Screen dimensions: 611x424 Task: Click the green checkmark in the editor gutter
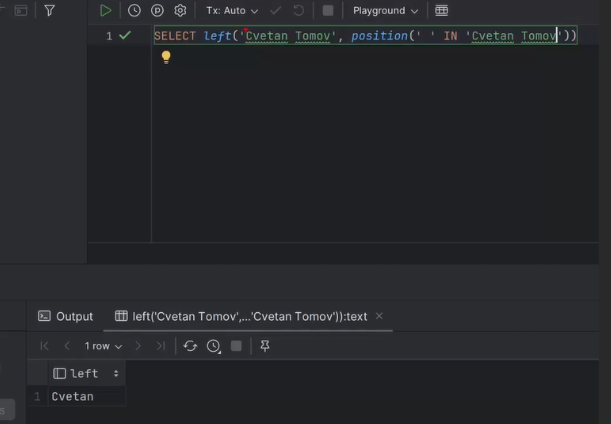coord(125,35)
